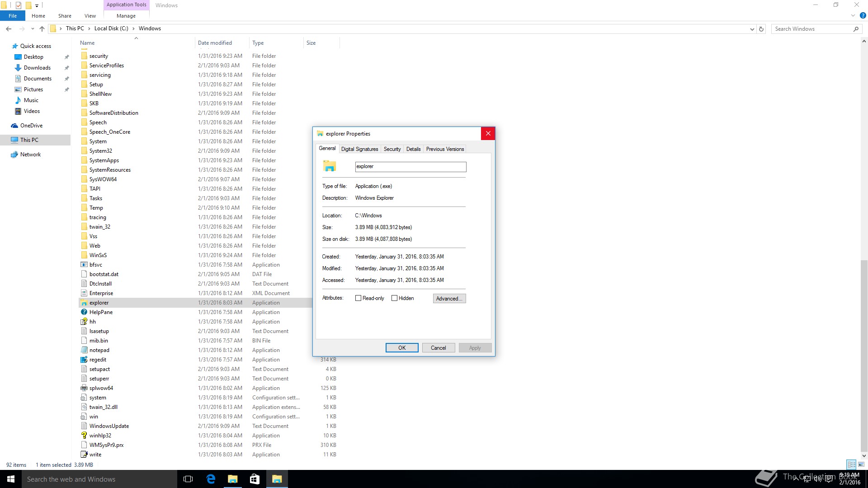This screenshot has height=488, width=868.
Task: Click the search magnifier icon
Action: point(855,29)
